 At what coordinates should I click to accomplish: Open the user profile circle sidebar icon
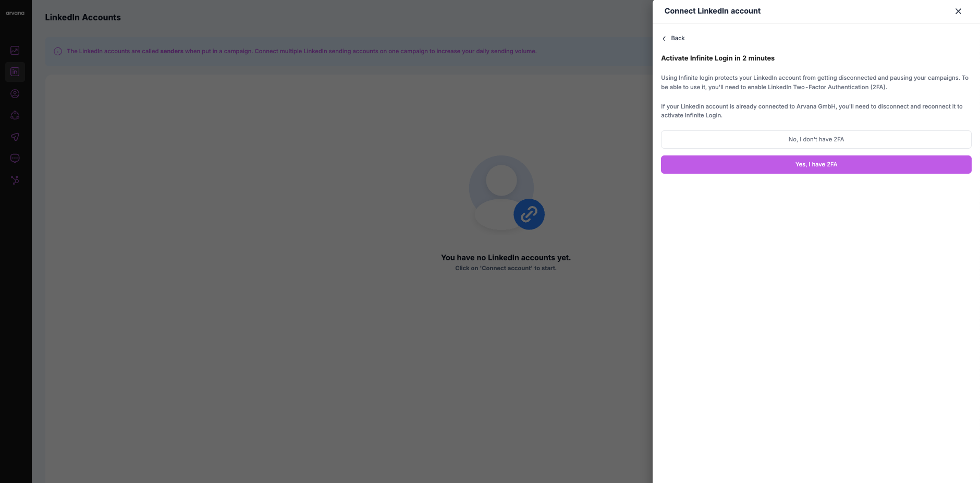(x=15, y=94)
